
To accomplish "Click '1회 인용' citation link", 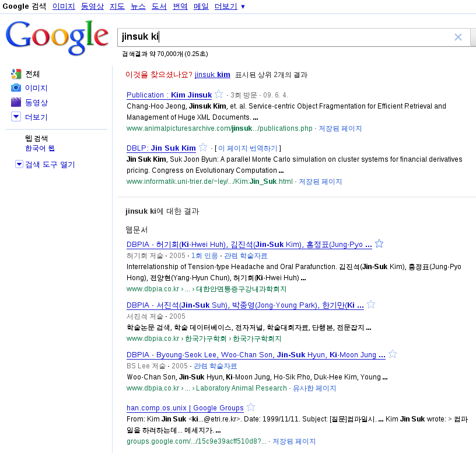I will click(x=204, y=256).
